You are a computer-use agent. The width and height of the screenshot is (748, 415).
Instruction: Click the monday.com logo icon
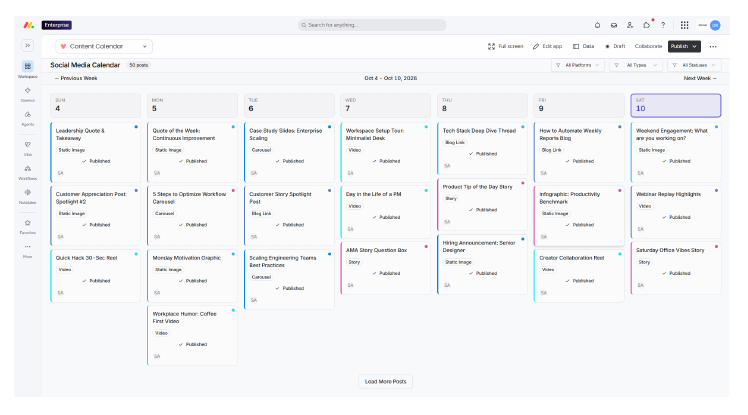pyautogui.click(x=29, y=25)
